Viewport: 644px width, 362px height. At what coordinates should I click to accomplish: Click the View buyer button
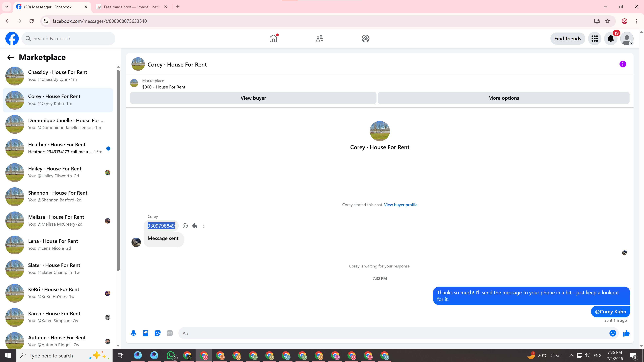[x=253, y=98]
